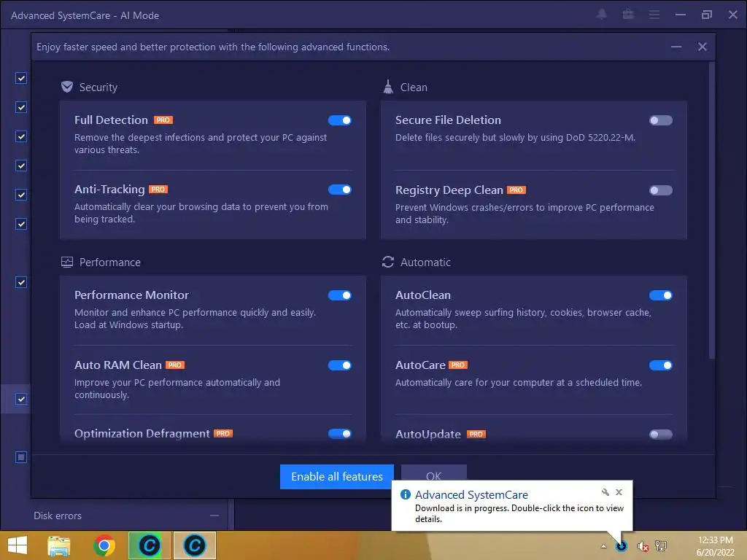This screenshot has width=747, height=560.
Task: Open notification options wrench icon
Action: tap(605, 492)
